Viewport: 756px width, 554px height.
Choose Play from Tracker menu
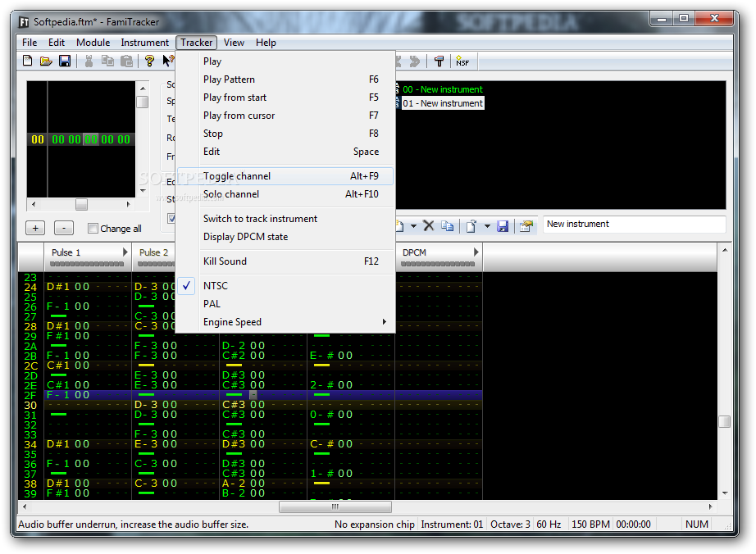(x=285, y=61)
